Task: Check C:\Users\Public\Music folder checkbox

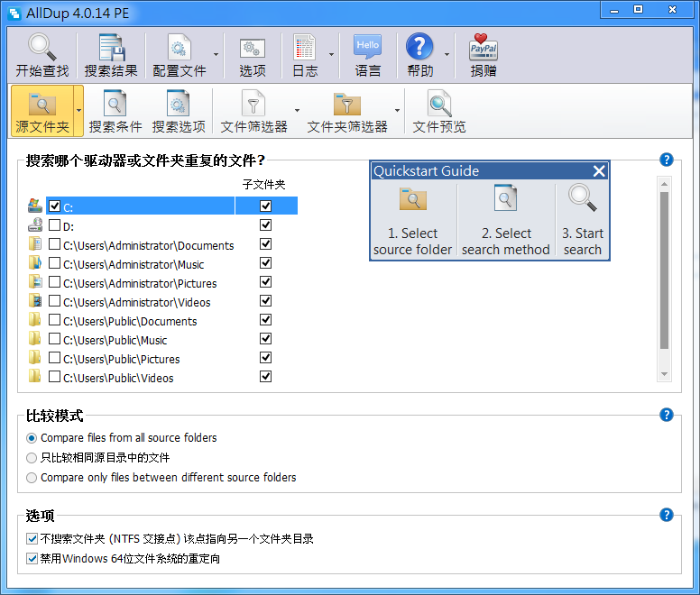Action: 54,339
